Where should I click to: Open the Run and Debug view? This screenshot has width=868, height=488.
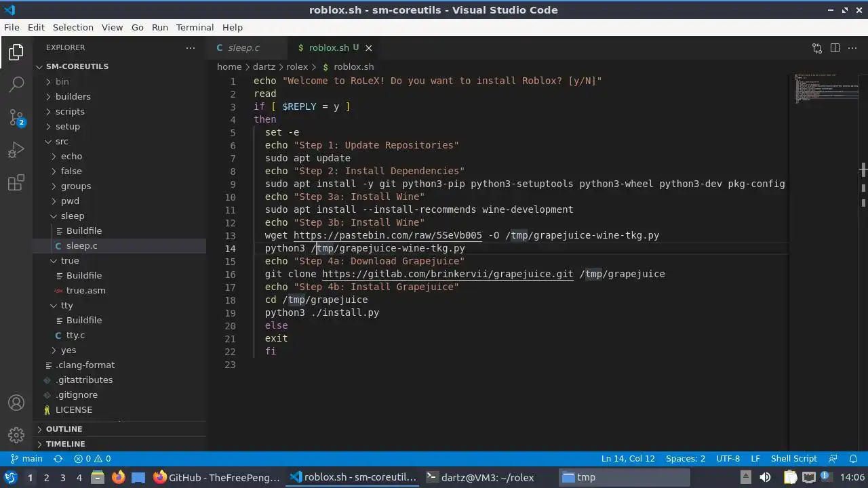pos(16,150)
